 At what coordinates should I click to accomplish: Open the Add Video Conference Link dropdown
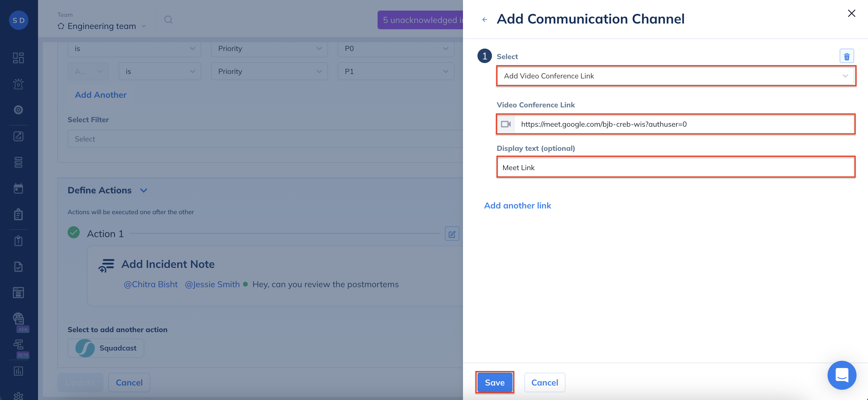click(675, 76)
